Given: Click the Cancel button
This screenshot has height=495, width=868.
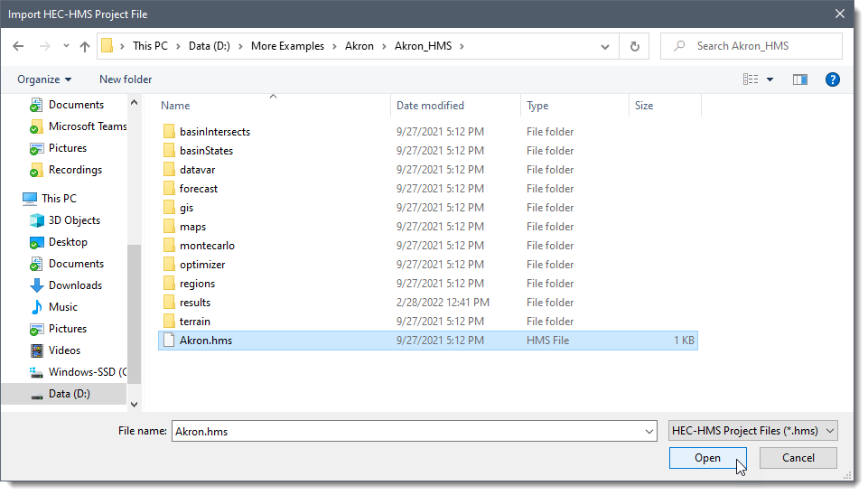Looking at the screenshot, I should tap(798, 458).
